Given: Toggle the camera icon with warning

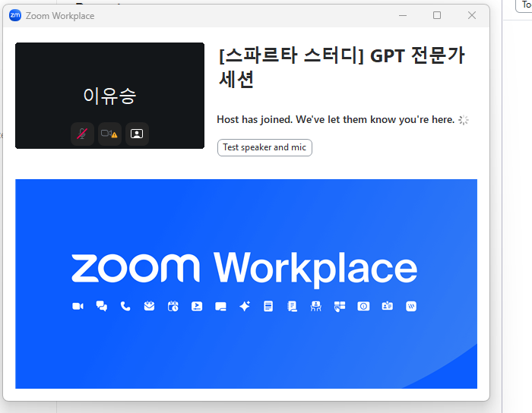Looking at the screenshot, I should click(109, 134).
